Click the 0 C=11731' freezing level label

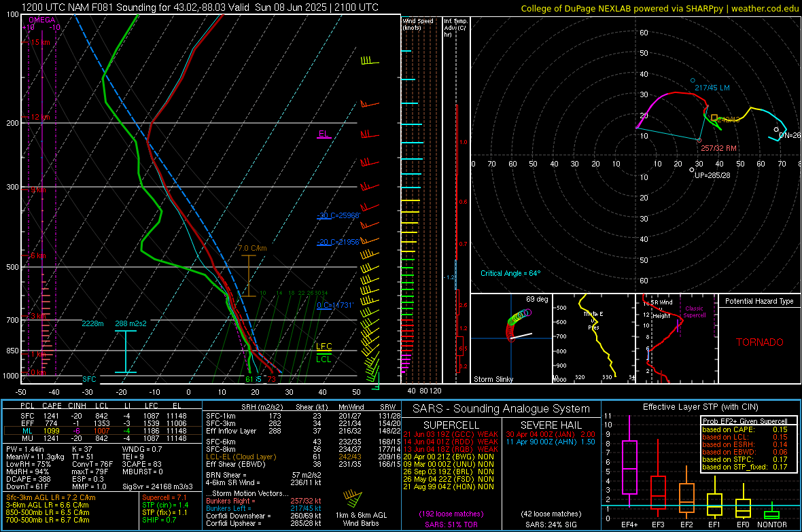[335, 305]
